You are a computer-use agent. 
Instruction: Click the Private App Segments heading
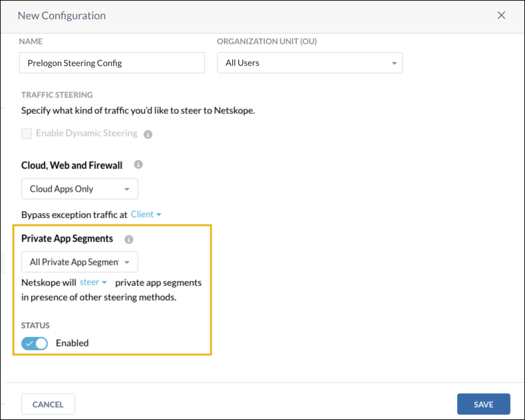pos(67,238)
